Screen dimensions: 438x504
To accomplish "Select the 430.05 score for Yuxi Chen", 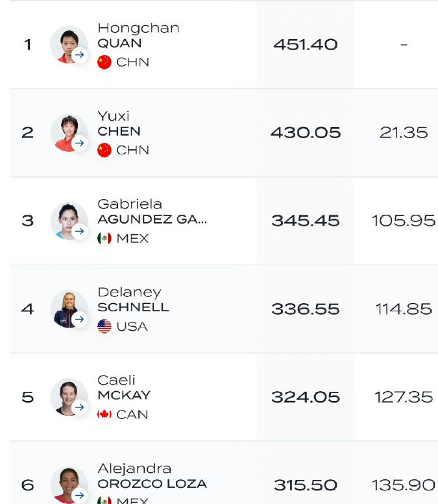I will pyautogui.click(x=305, y=132).
